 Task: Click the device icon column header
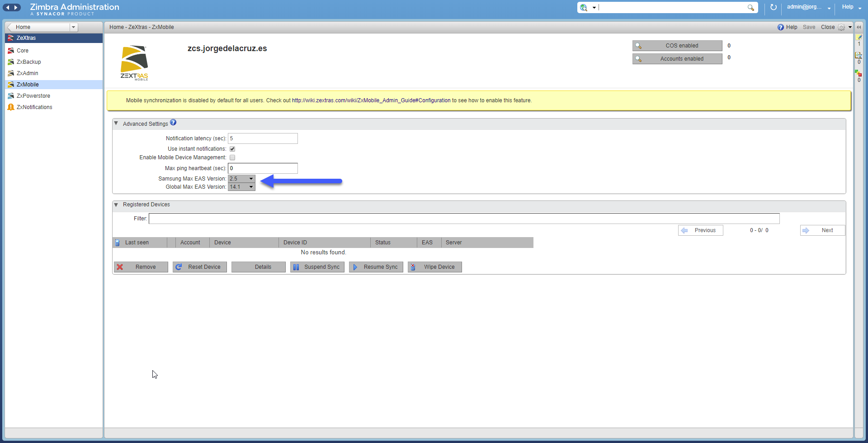[117, 243]
